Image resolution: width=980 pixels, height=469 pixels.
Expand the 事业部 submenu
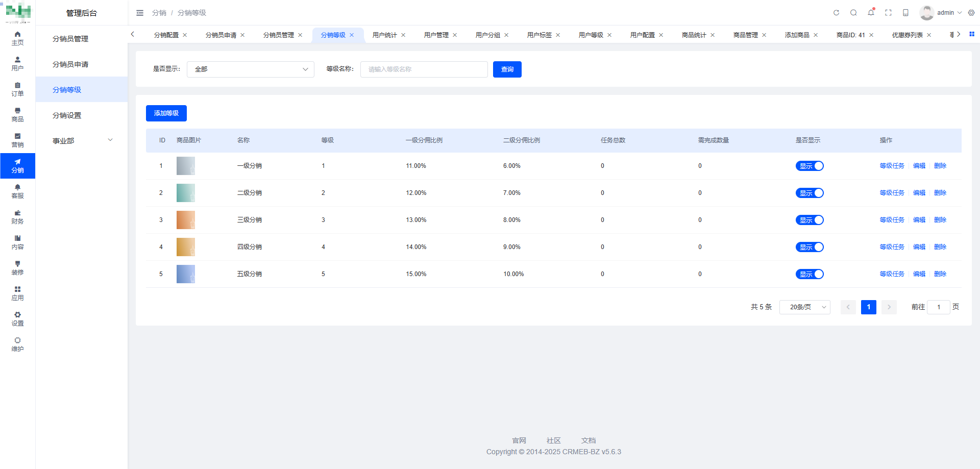(x=82, y=140)
